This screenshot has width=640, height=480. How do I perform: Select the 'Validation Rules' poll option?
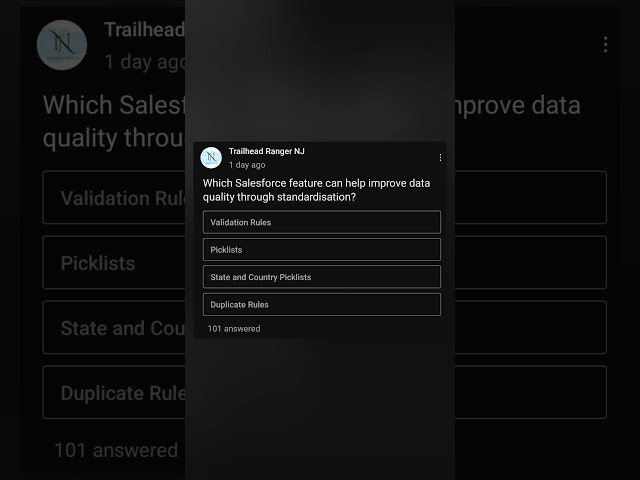click(322, 222)
